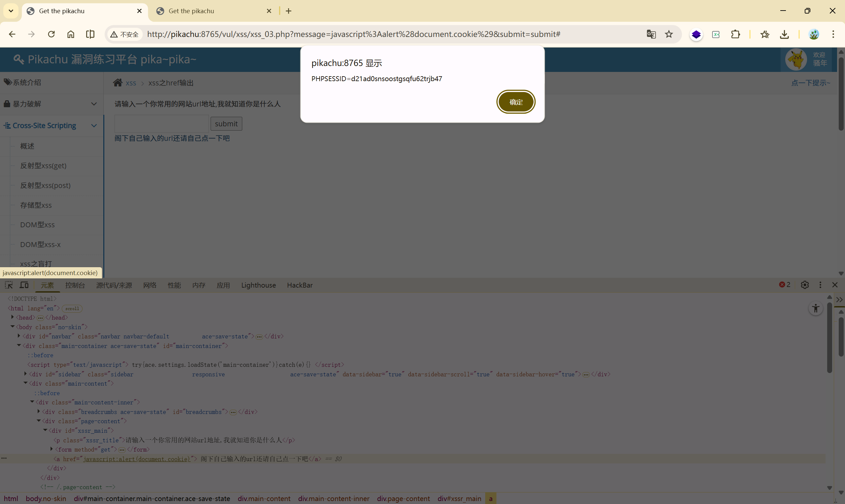Image resolution: width=845 pixels, height=504 pixels.
Task: Open the extensions puzzle icon
Action: point(735,34)
